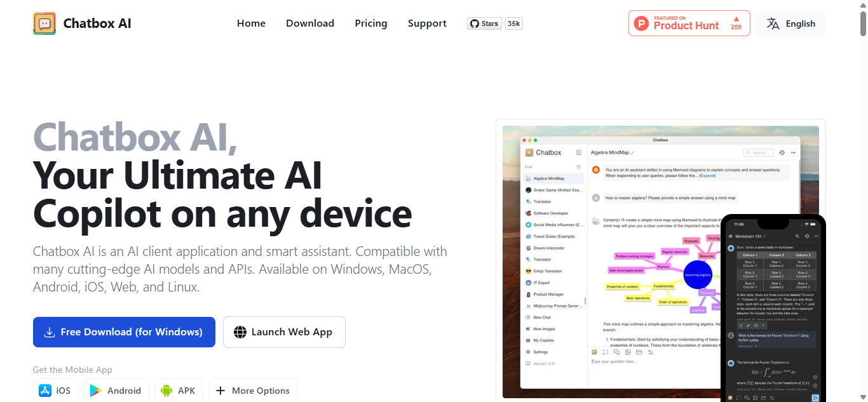Viewport: 868px width, 402px height.
Task: Click the phone preview's search icon
Action: click(797, 236)
